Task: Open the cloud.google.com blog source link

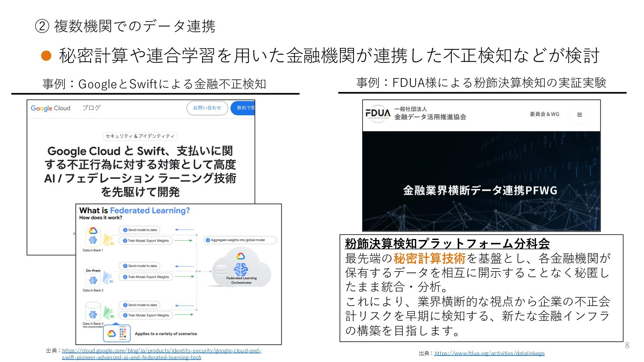Action: [161, 351]
